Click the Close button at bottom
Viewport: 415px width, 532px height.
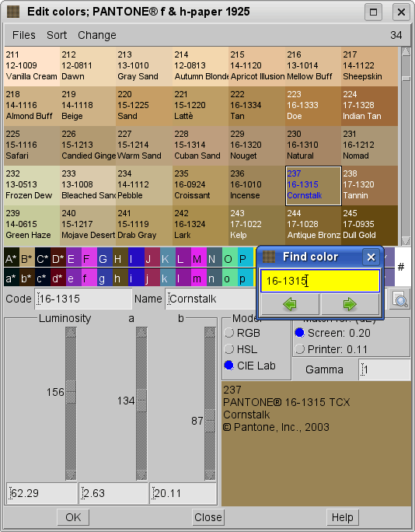(207, 517)
